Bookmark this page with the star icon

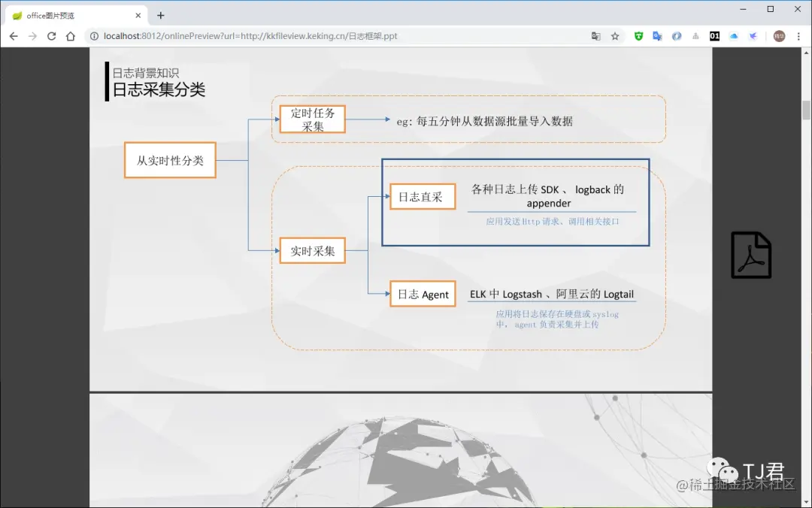(x=615, y=35)
